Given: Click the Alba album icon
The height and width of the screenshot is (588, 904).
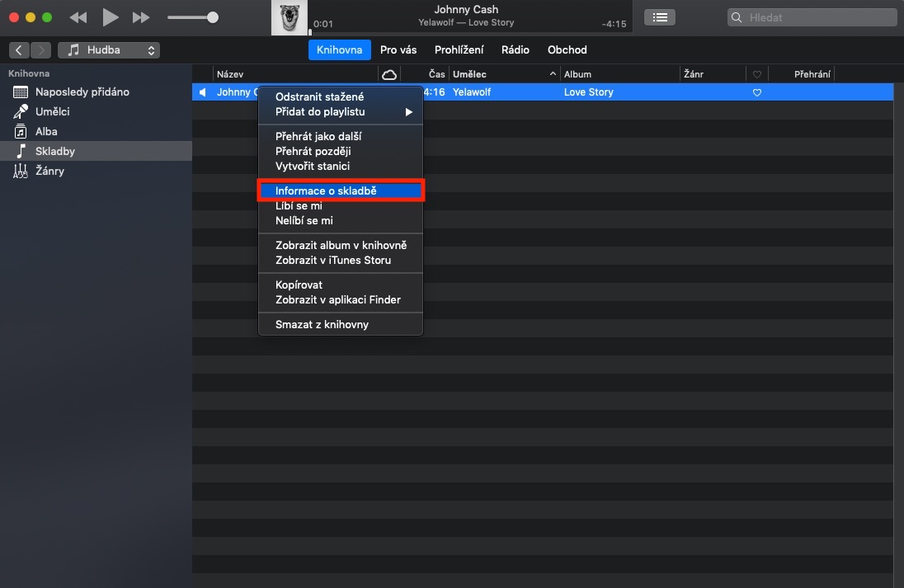Looking at the screenshot, I should [x=20, y=131].
